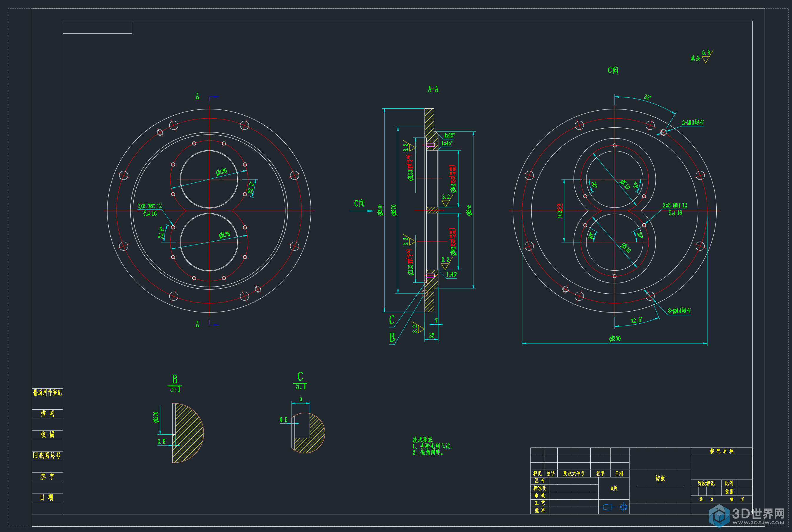Image resolution: width=792 pixels, height=532 pixels.
Task: Click the 工艺 row label
Action: click(x=540, y=503)
